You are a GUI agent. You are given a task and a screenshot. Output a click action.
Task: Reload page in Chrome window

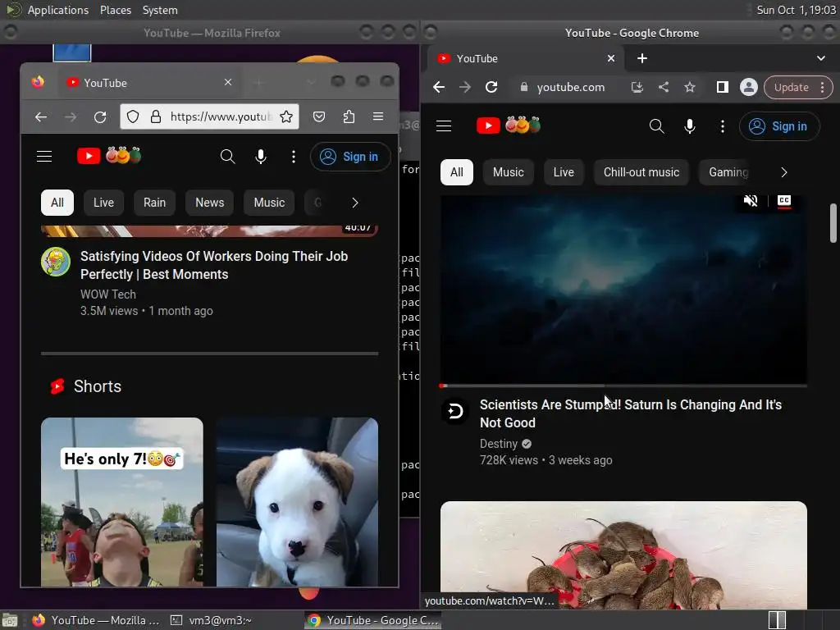click(x=491, y=87)
